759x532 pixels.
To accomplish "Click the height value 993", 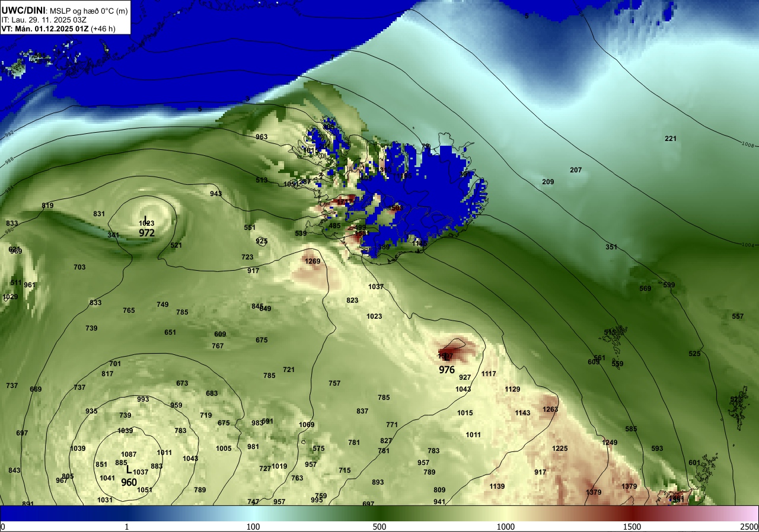I will (x=143, y=399).
